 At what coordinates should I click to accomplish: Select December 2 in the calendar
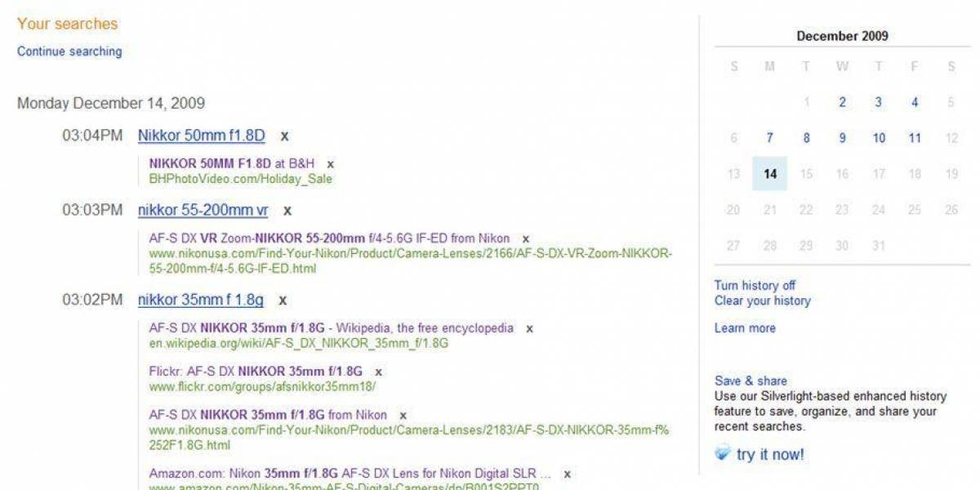(x=842, y=102)
